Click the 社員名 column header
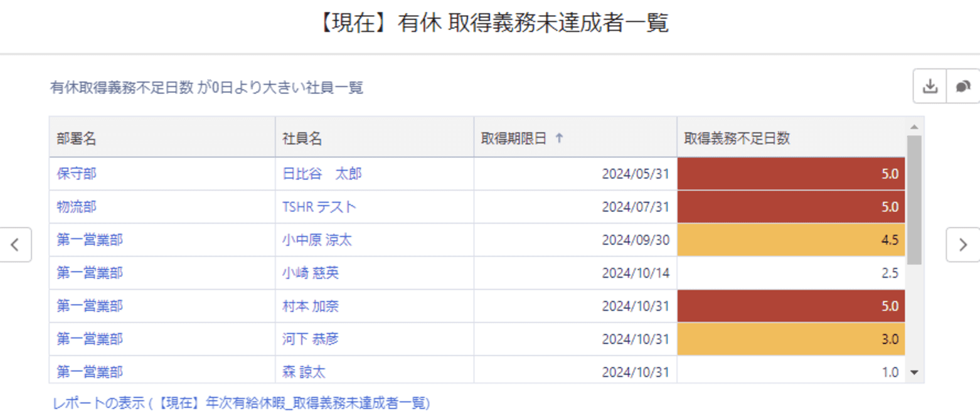 [302, 139]
